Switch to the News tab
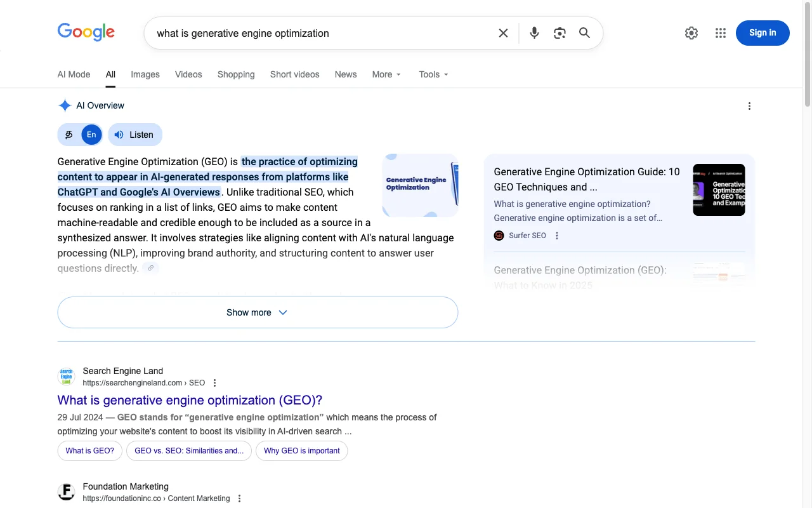The width and height of the screenshot is (812, 508). [346, 74]
